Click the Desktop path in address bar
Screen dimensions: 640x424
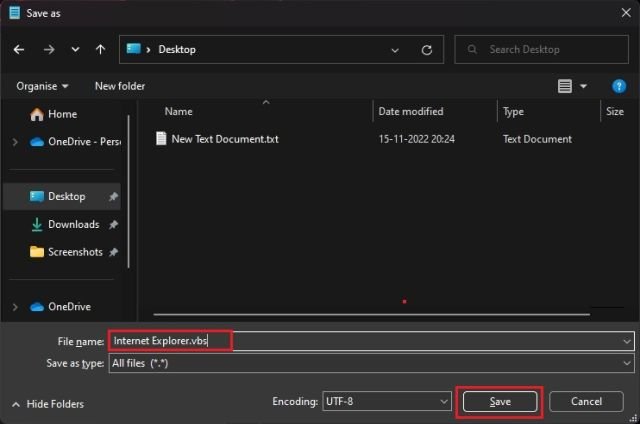coord(177,50)
